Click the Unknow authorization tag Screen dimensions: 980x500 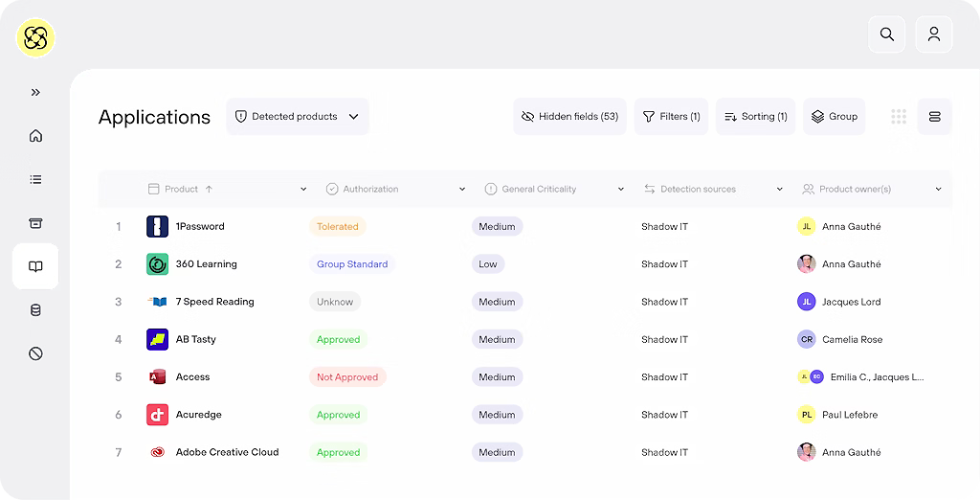tap(335, 302)
